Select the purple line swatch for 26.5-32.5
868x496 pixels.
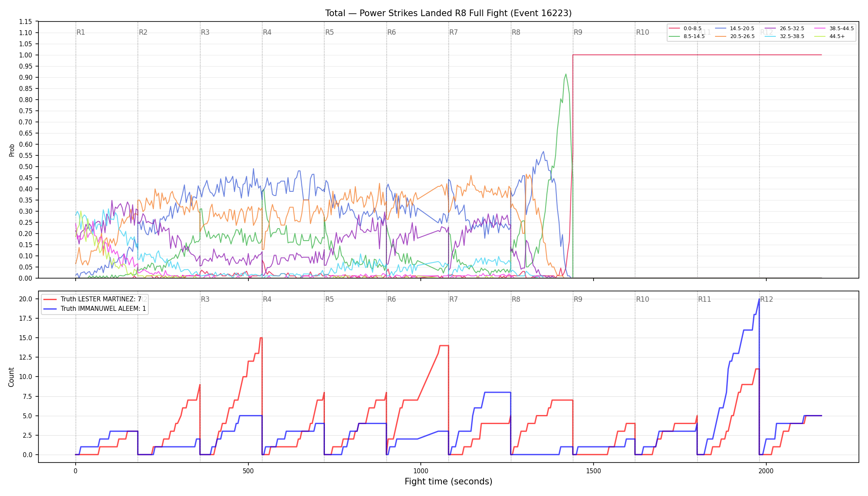[x=770, y=29]
